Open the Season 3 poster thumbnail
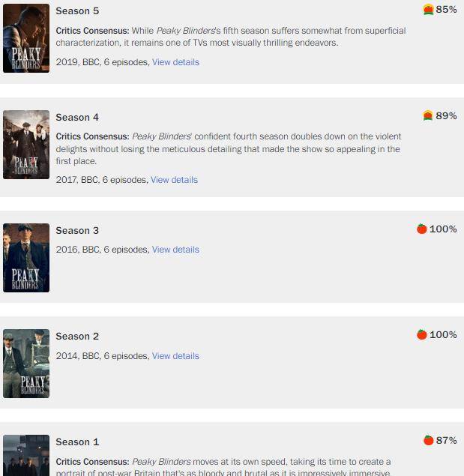The height and width of the screenshot is (476, 464). tap(26, 258)
